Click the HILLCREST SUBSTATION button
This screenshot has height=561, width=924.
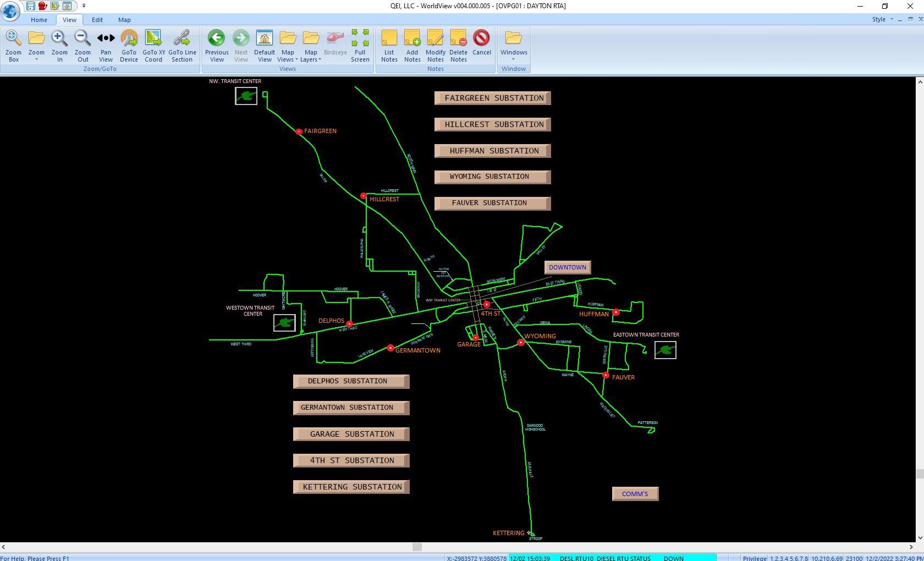(x=493, y=124)
